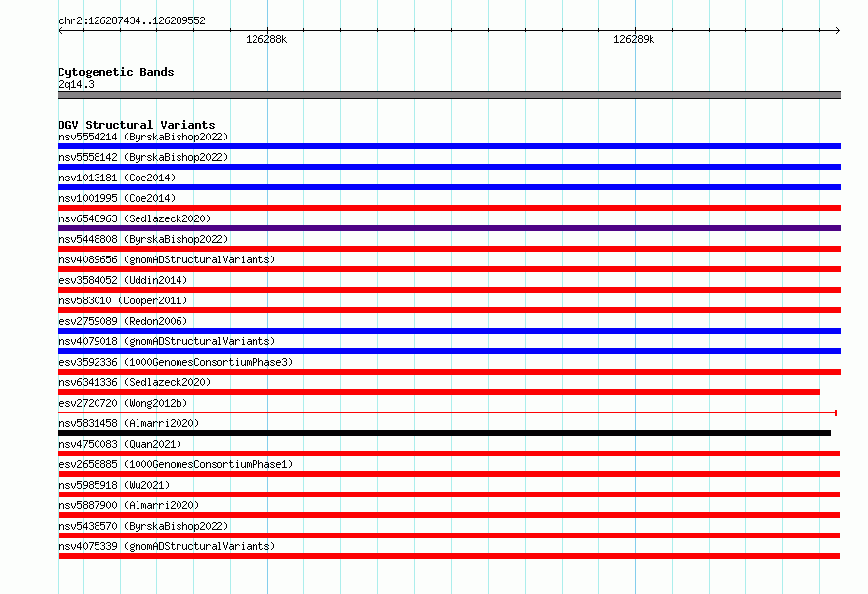Select the blue bar under nsv5558142
This screenshot has width=868, height=594.
449,167
